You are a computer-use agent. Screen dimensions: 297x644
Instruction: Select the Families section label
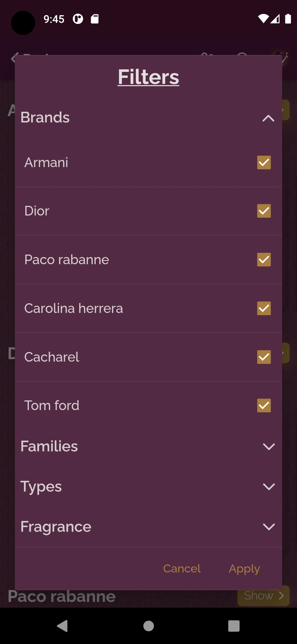pos(49,446)
